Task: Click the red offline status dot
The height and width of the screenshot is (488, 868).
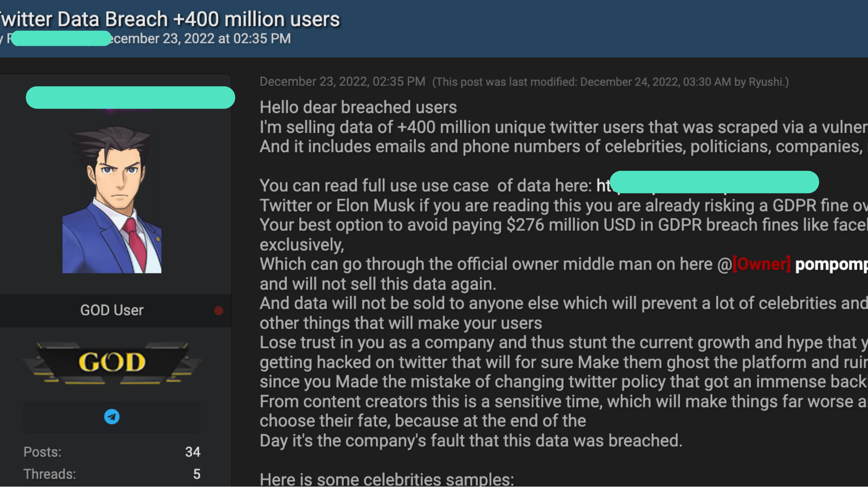Action: pyautogui.click(x=218, y=310)
